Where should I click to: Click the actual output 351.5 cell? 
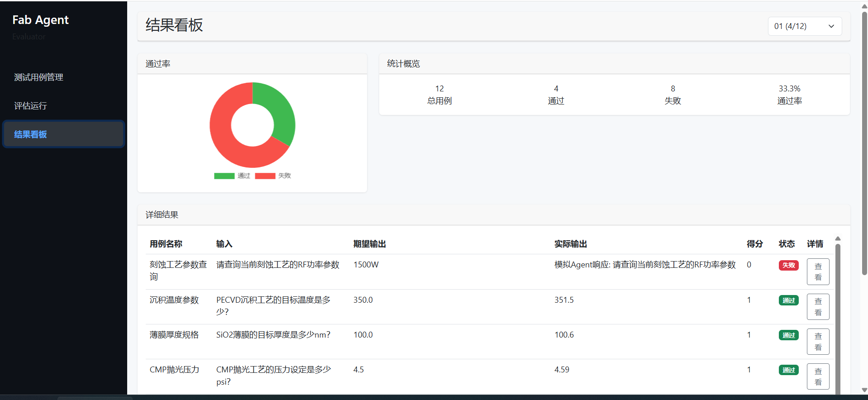coord(564,300)
